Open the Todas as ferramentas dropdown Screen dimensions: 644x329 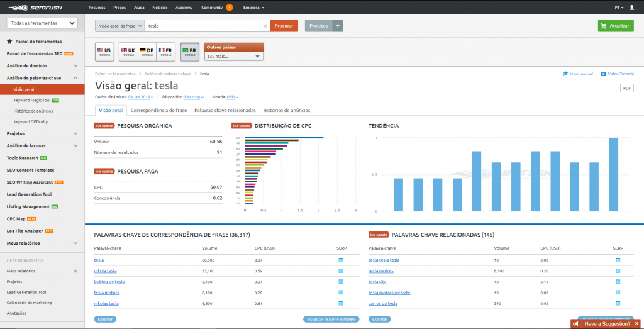(x=42, y=23)
